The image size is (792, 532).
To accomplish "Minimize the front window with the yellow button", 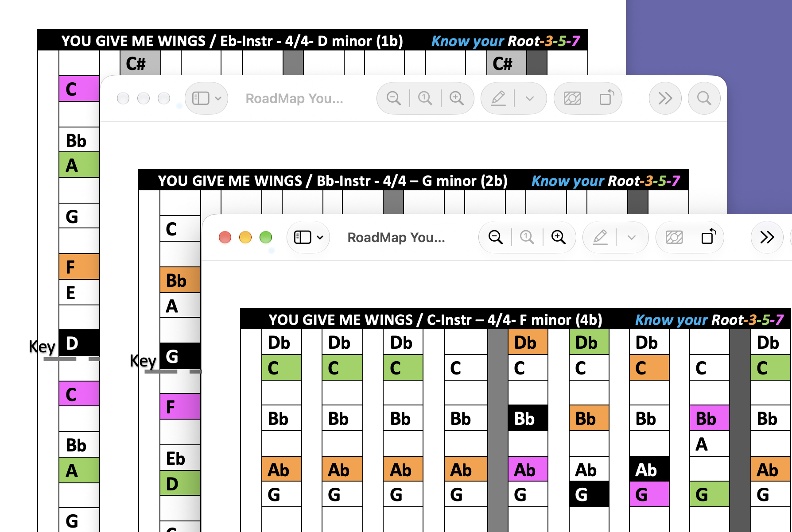I will 245,237.
